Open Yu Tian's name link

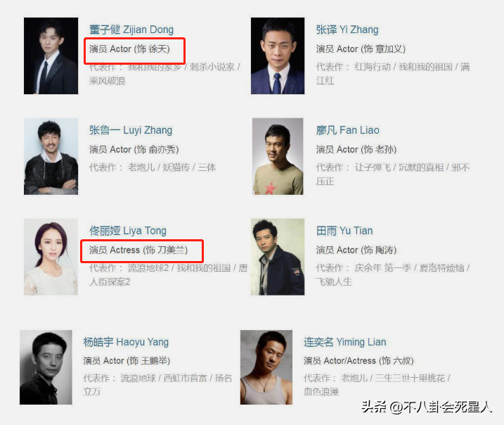click(344, 231)
